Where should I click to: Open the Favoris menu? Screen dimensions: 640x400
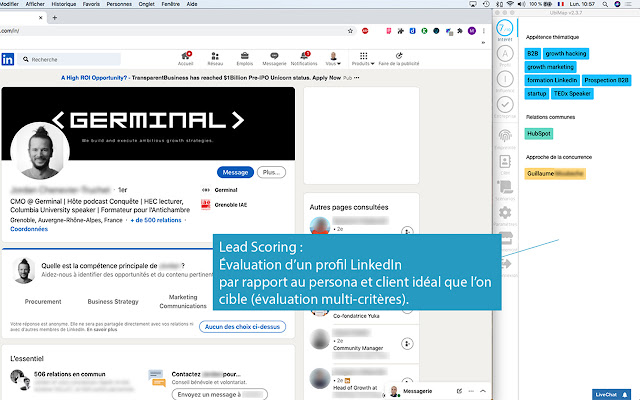[91, 4]
